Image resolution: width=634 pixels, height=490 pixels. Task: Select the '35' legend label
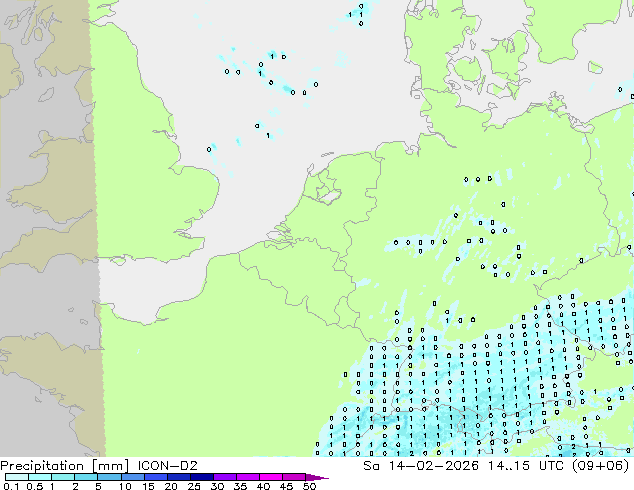click(240, 486)
